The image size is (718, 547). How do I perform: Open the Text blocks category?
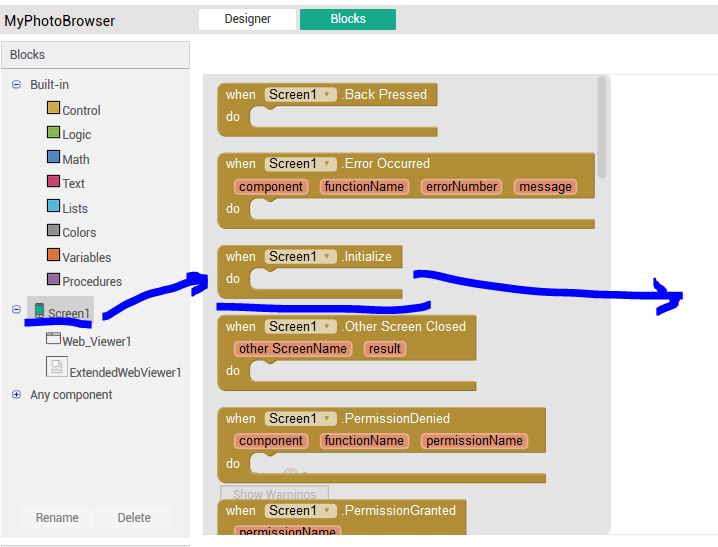[53, 181]
